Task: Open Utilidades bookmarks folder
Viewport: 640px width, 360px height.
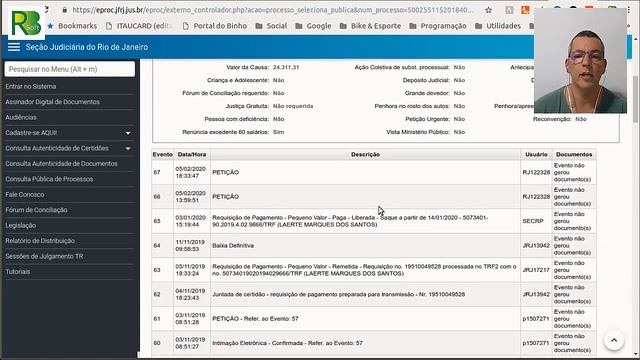Action: (x=498, y=26)
